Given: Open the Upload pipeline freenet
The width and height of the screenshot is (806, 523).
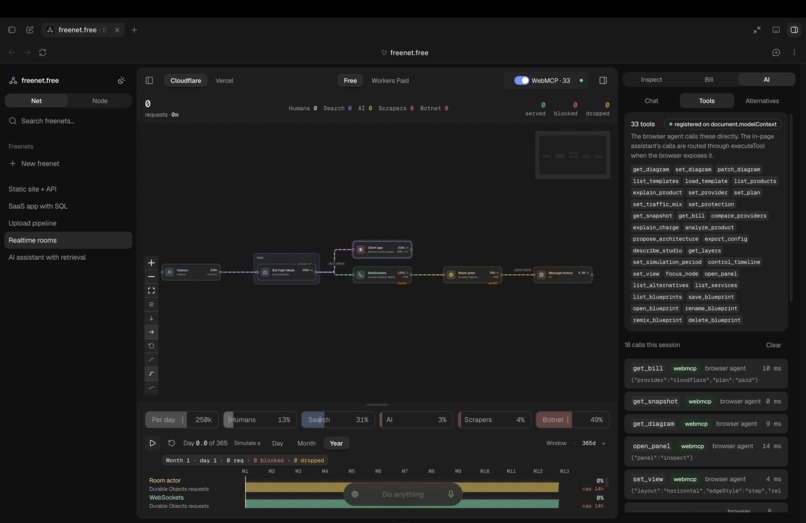Looking at the screenshot, I should [68, 223].
